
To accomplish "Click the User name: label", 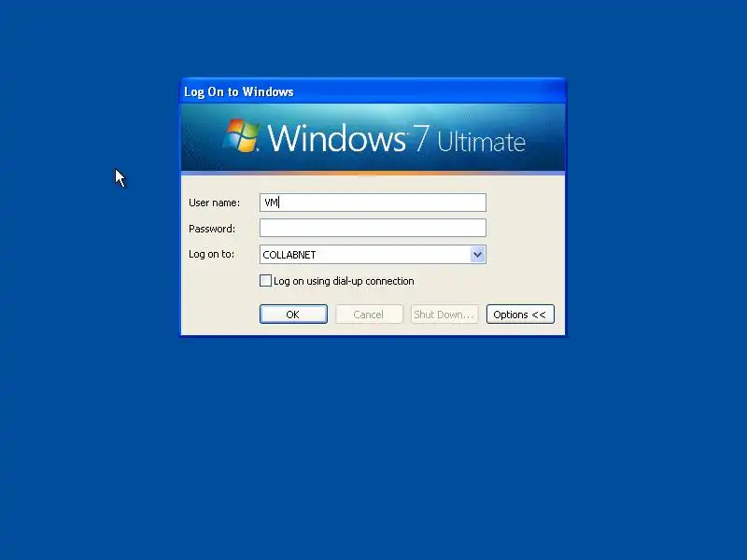I will (x=215, y=203).
